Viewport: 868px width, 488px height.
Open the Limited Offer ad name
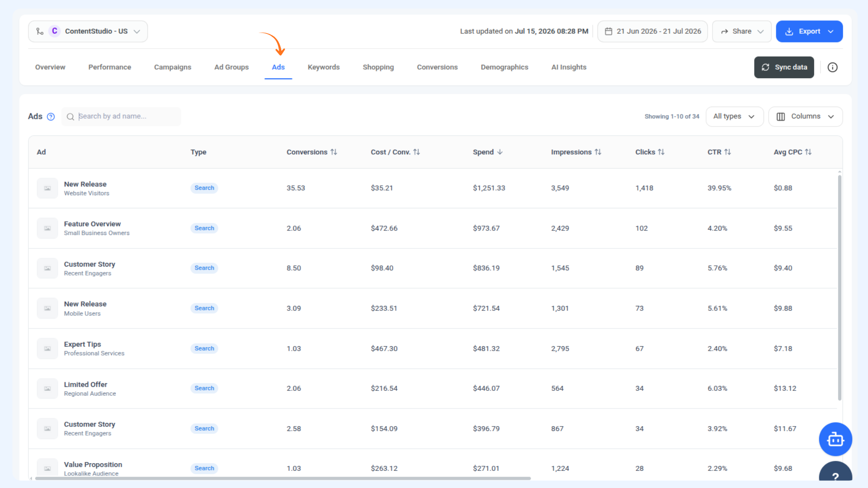point(85,385)
